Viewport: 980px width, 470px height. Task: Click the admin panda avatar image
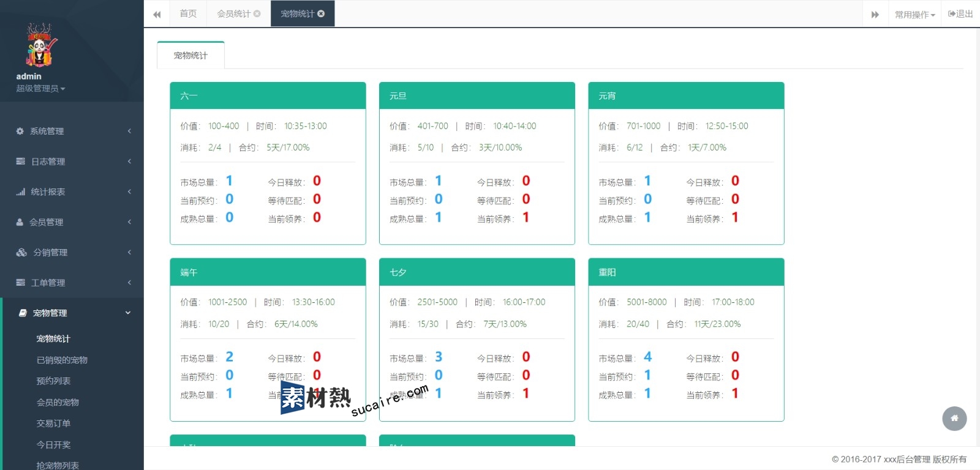pyautogui.click(x=41, y=45)
